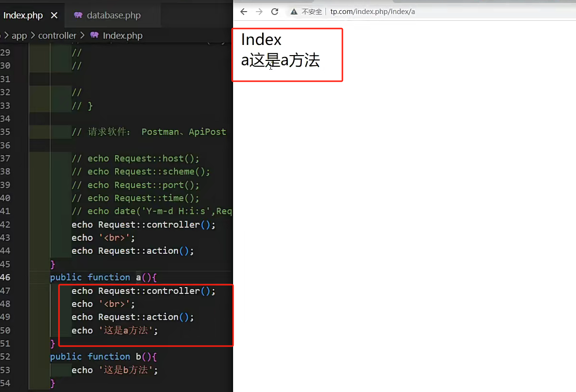Go forward in the browser
This screenshot has width=576, height=392.
tap(259, 12)
